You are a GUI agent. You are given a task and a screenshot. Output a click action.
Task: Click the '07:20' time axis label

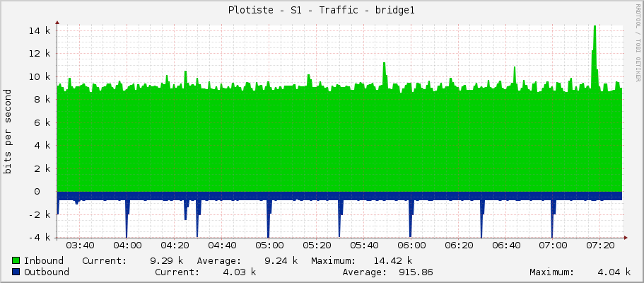pos(600,246)
